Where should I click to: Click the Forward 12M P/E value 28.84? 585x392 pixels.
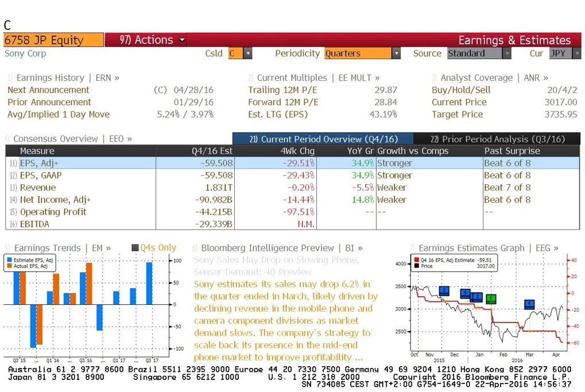(x=386, y=102)
